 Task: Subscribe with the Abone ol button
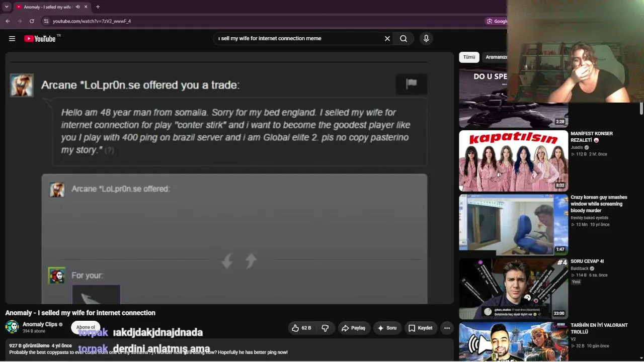(x=86, y=327)
